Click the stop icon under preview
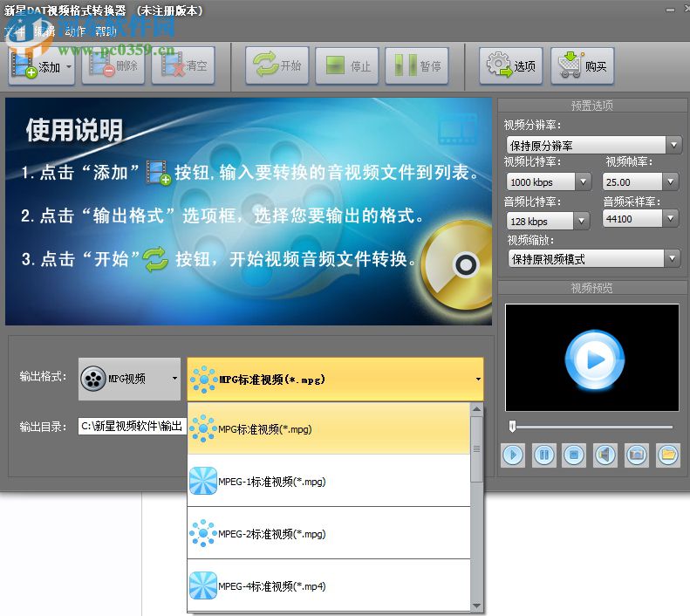Image resolution: width=690 pixels, height=616 pixels. click(x=574, y=455)
